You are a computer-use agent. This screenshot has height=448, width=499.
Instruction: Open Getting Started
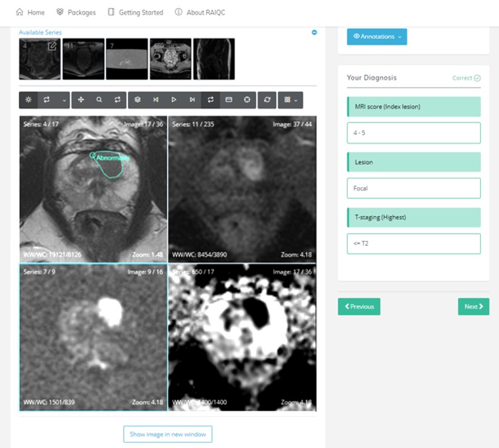(136, 12)
